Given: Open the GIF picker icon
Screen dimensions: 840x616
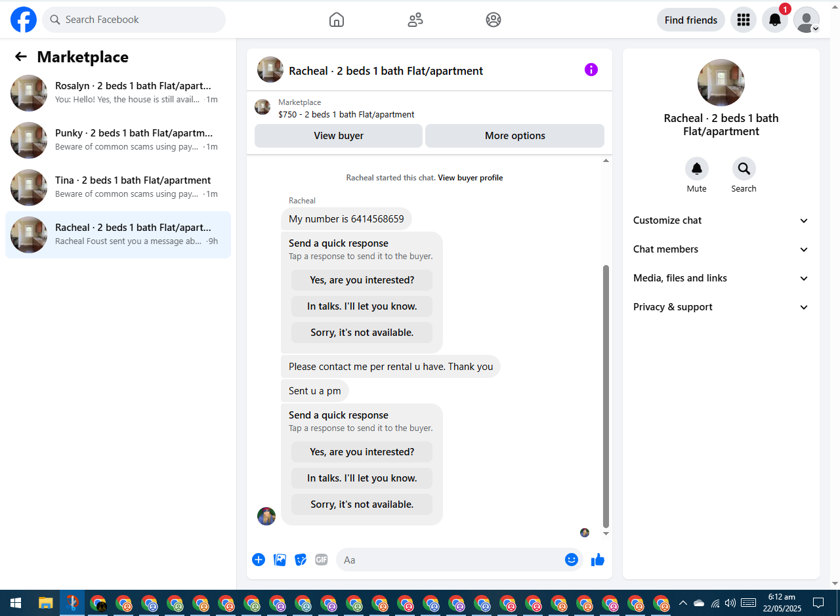Looking at the screenshot, I should pos(321,560).
